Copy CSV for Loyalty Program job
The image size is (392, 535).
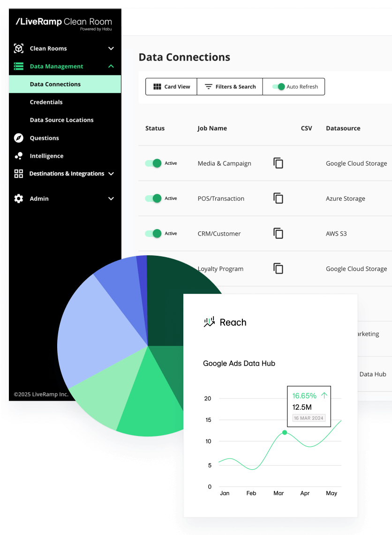click(x=278, y=268)
